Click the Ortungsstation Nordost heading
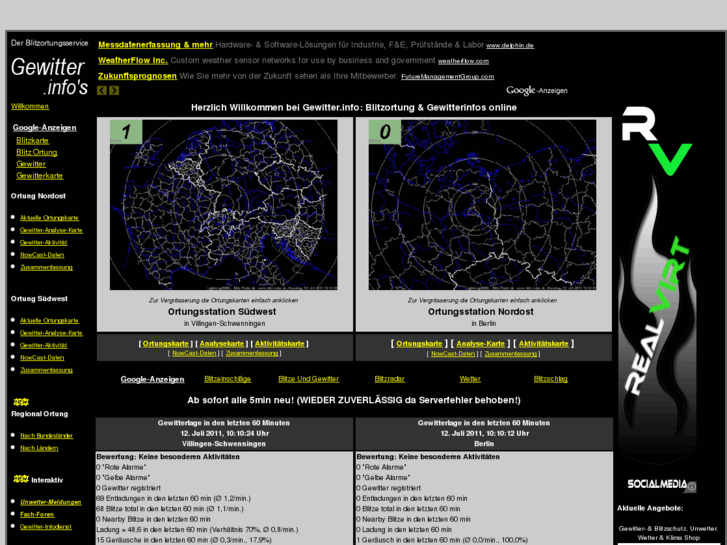Image resolution: width=727 pixels, height=545 pixels. point(481,312)
